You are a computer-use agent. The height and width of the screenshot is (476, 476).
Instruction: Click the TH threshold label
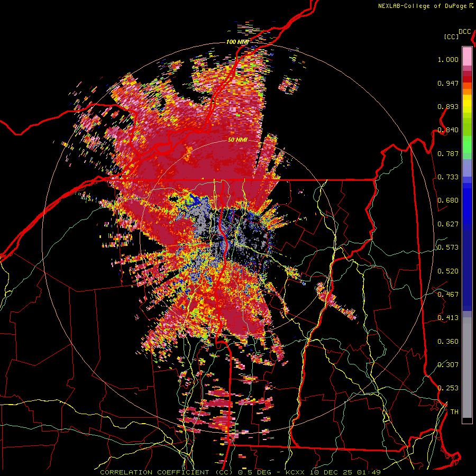coord(454,412)
